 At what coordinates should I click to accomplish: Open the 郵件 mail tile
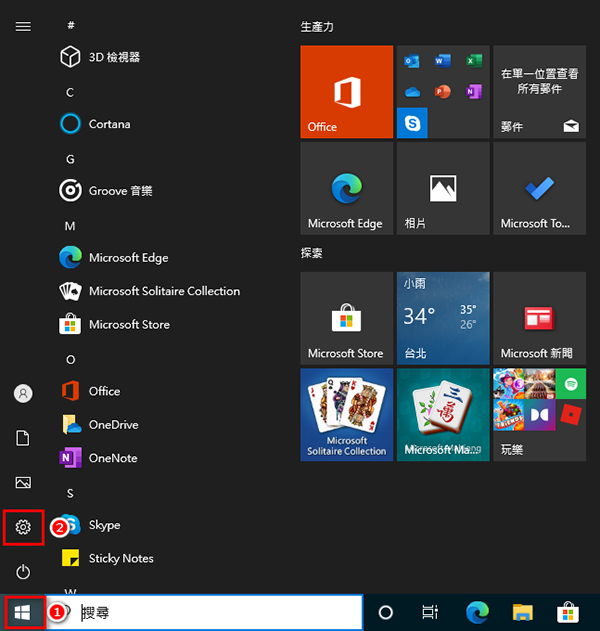point(540,92)
